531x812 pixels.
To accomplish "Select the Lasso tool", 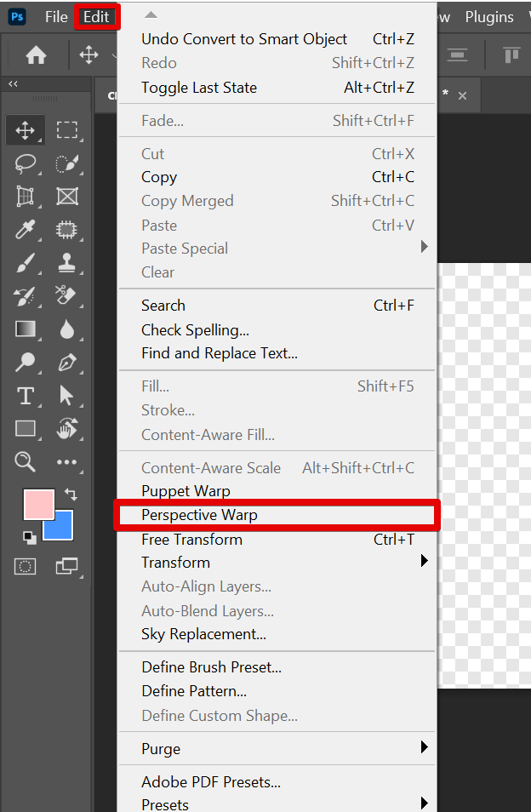I will [x=26, y=163].
